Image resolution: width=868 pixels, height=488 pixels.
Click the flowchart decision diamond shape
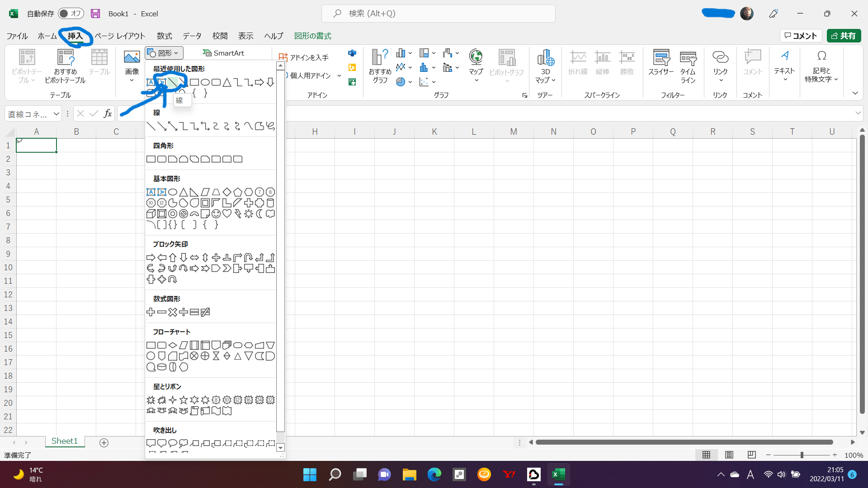tap(173, 345)
